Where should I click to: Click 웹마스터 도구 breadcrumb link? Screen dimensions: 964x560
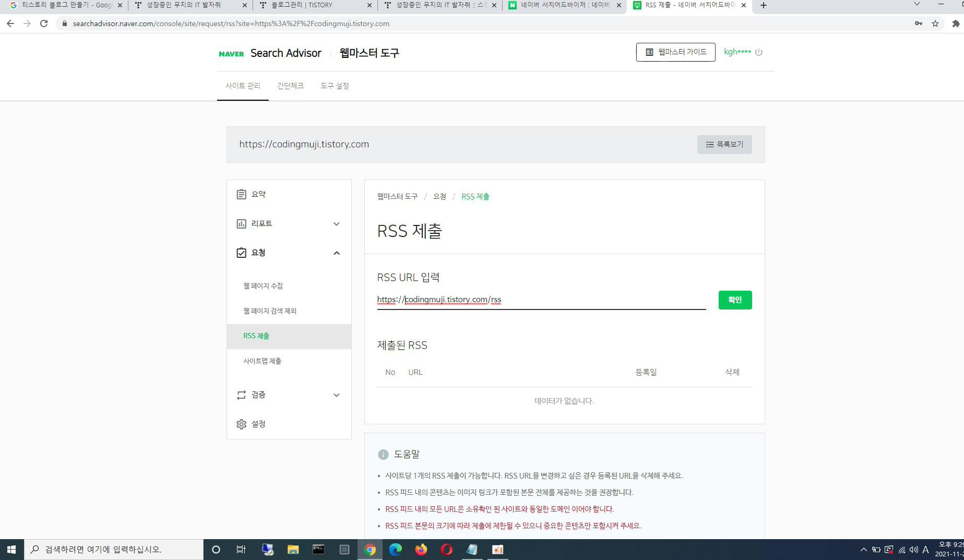tap(397, 197)
